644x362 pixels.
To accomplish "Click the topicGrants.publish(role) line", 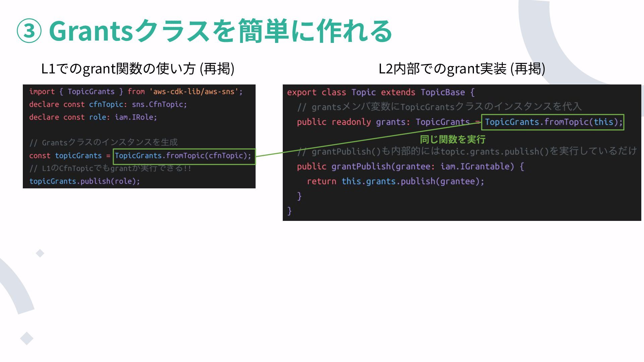I will (x=85, y=181).
